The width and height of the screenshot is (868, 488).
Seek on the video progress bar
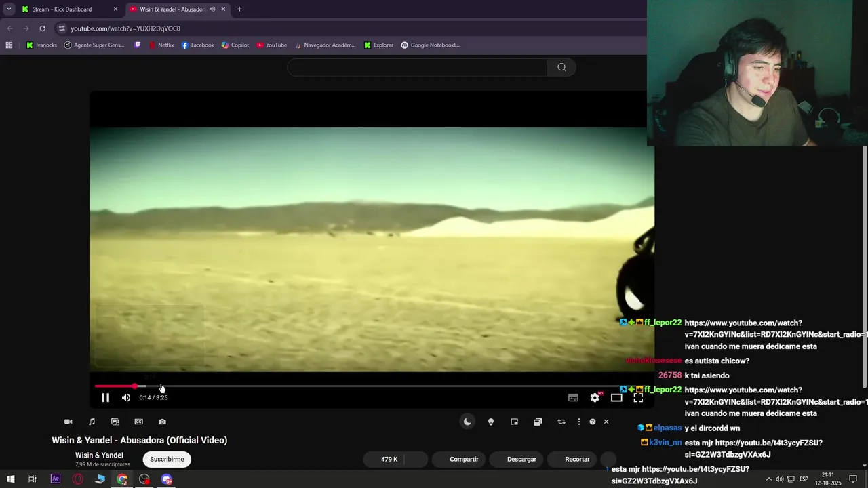(372, 386)
